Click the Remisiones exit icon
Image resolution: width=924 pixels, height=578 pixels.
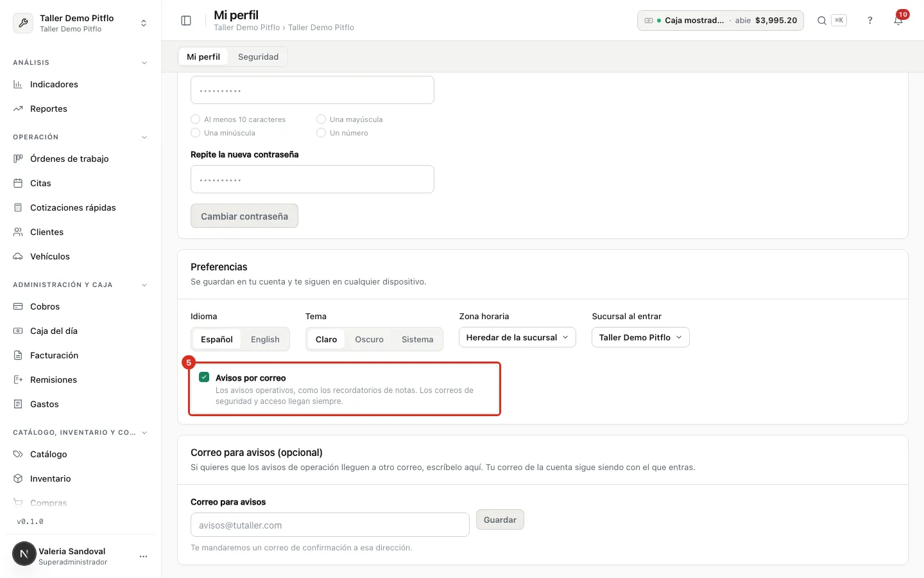[x=18, y=380]
